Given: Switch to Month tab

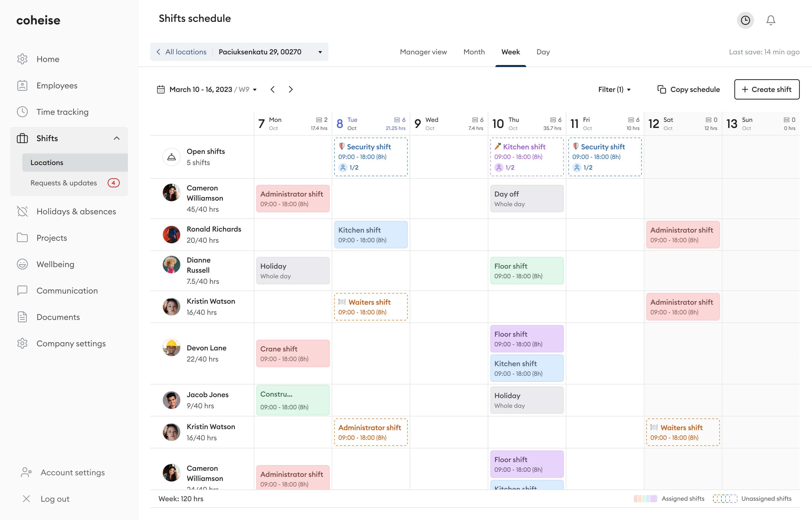Looking at the screenshot, I should point(474,52).
